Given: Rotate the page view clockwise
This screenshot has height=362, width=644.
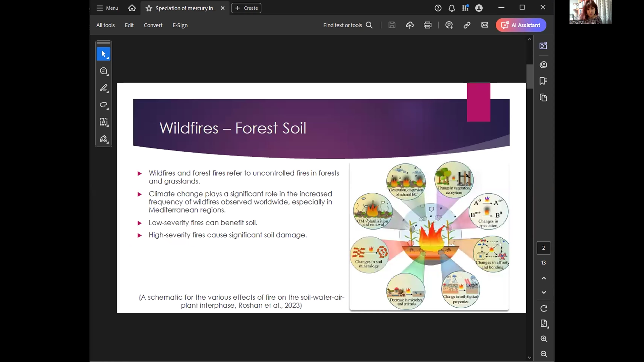Looking at the screenshot, I should [544, 308].
